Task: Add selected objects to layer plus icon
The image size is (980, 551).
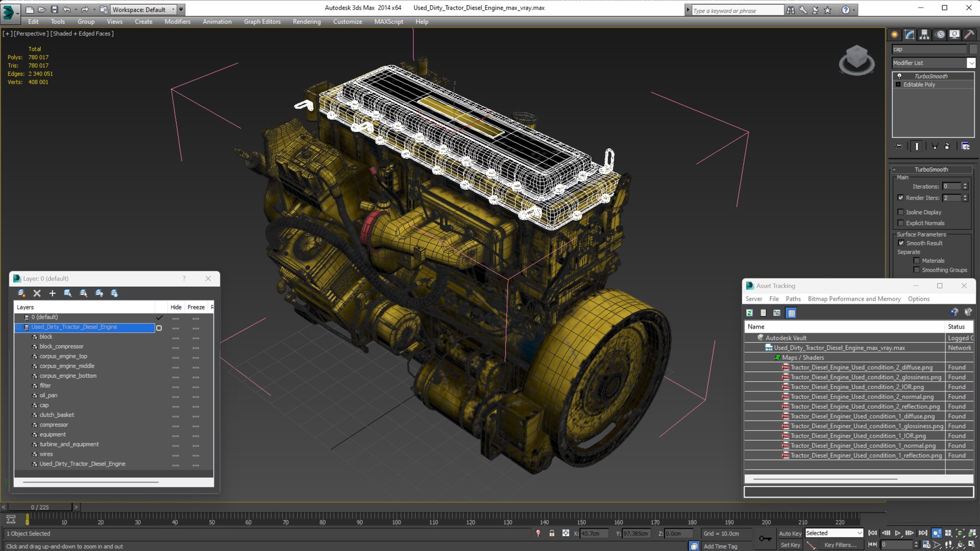Action: point(52,293)
